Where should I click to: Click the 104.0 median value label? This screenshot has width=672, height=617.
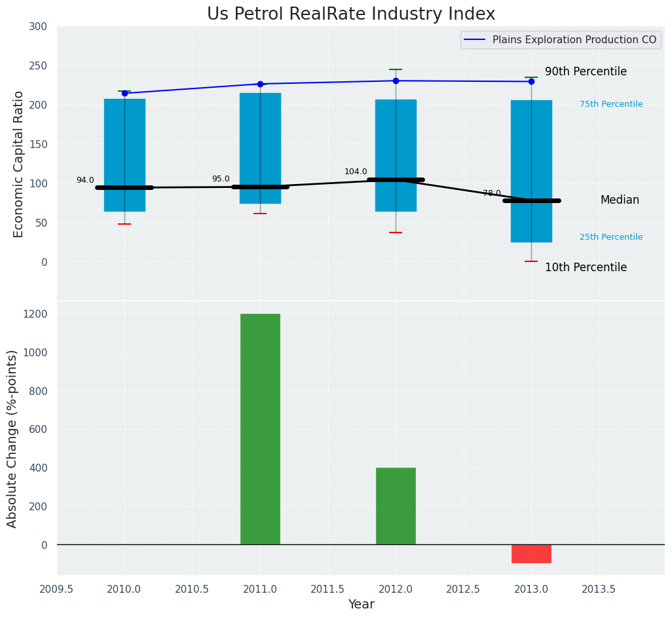356,172
